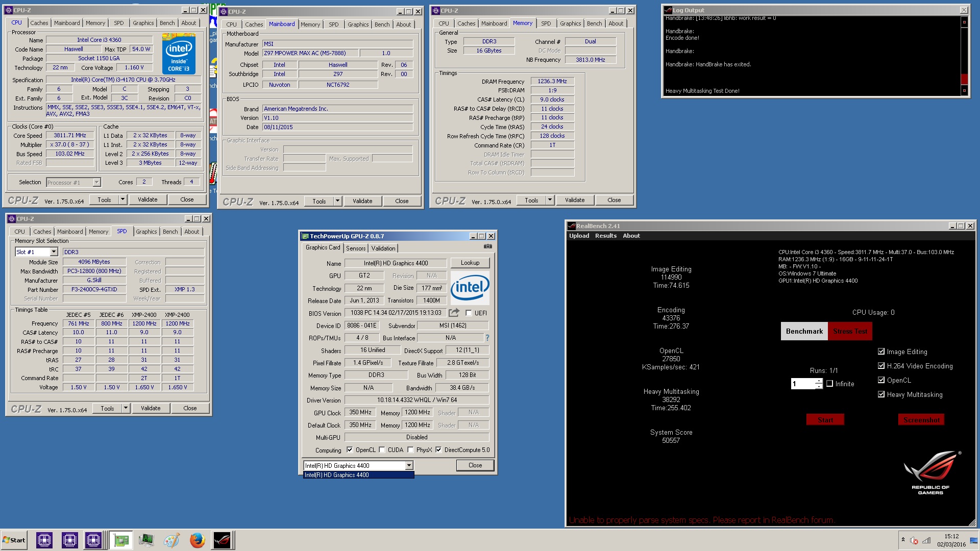This screenshot has width=980, height=551.
Task: Click the RealBench window resize grip
Action: [971, 522]
